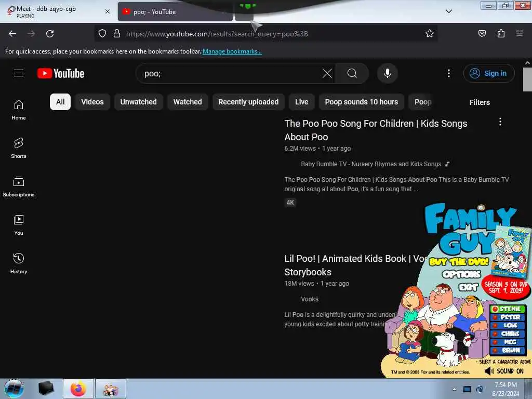Open options for The Poo Poo Song
This screenshot has height=399, width=532.
(x=500, y=122)
